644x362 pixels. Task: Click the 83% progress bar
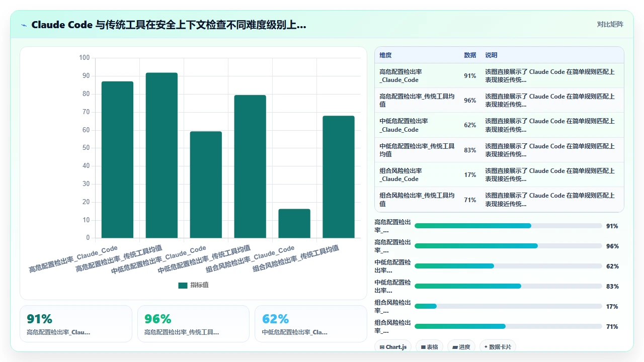click(508, 286)
